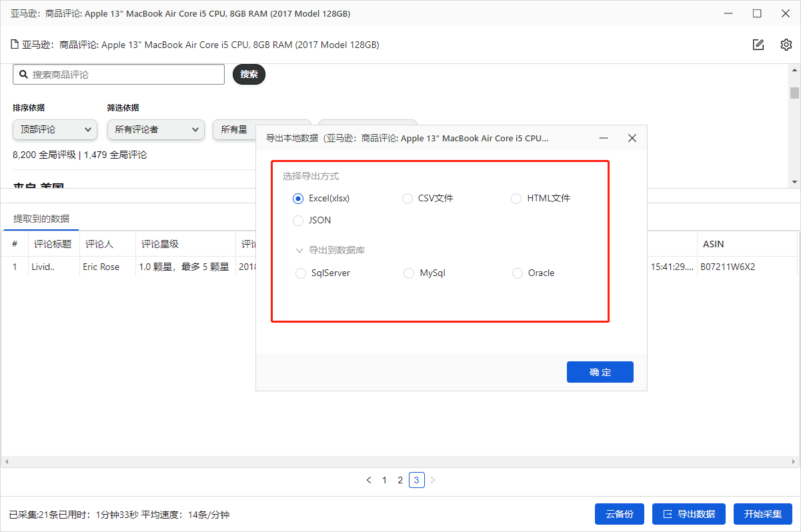The height and width of the screenshot is (532, 801).
Task: Click the ASIN column header
Action: coord(748,244)
